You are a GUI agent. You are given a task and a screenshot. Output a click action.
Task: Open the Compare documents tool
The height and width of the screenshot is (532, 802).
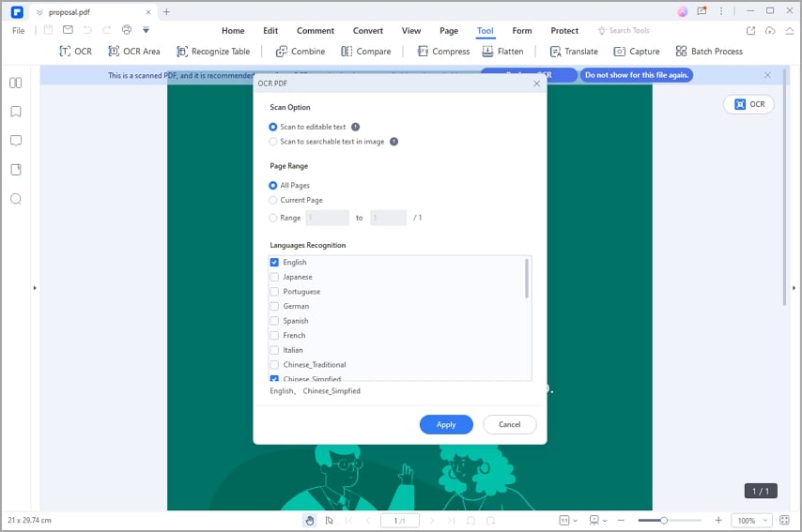[365, 51]
